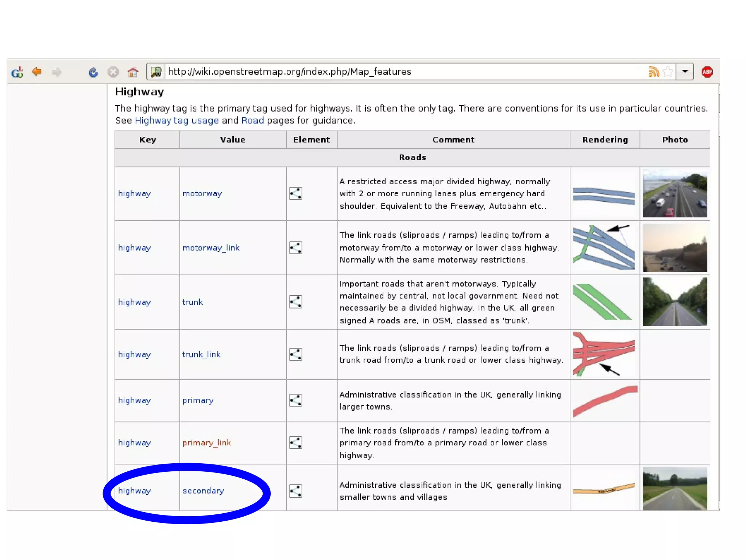This screenshot has height=560, width=747.
Task: Click the trunk value link
Action: pos(192,302)
